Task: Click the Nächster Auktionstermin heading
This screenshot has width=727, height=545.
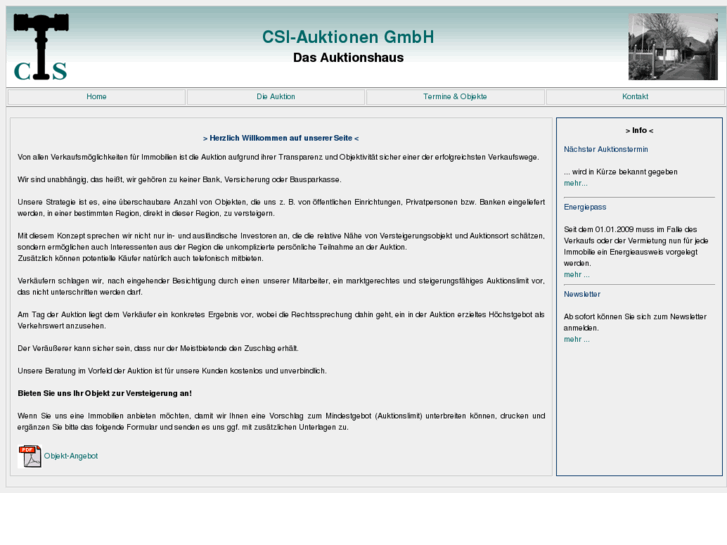Action: (606, 149)
